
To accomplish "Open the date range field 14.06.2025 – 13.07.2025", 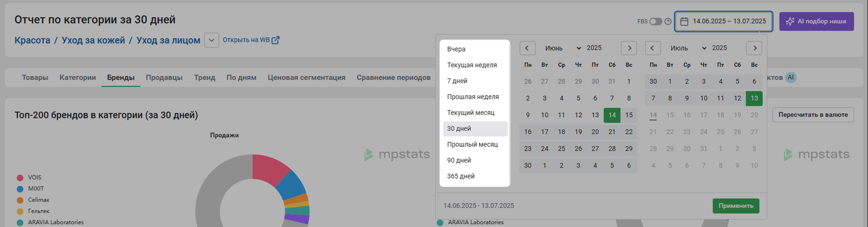I will pyautogui.click(x=723, y=22).
